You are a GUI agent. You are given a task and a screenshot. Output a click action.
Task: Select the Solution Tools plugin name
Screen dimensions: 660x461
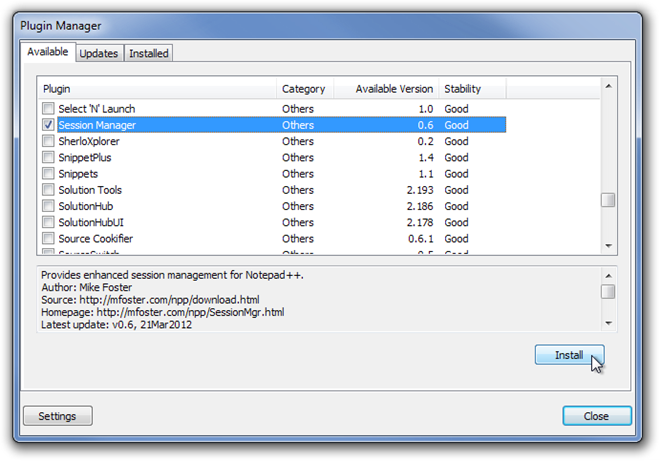[90, 190]
